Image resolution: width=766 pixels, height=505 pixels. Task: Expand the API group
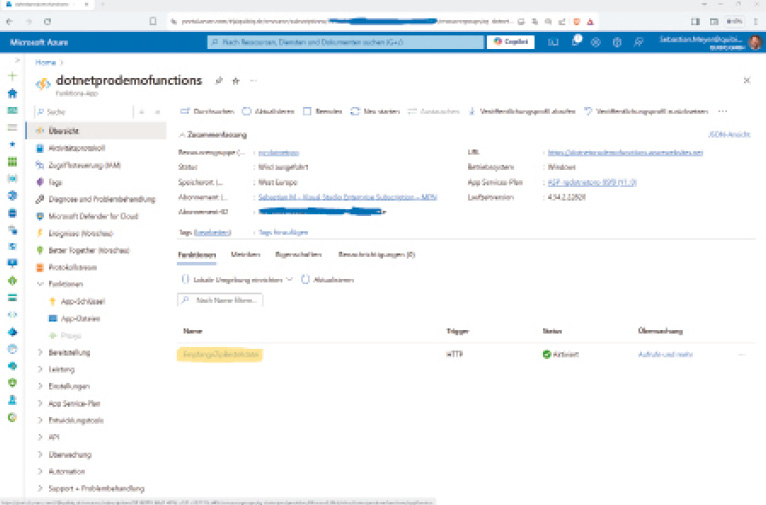pos(40,437)
